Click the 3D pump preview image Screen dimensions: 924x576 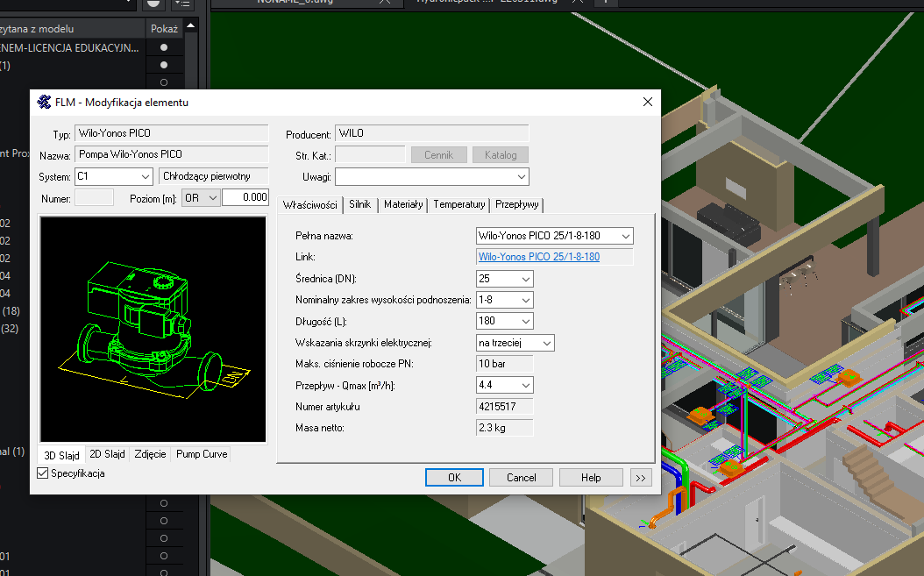(x=153, y=330)
